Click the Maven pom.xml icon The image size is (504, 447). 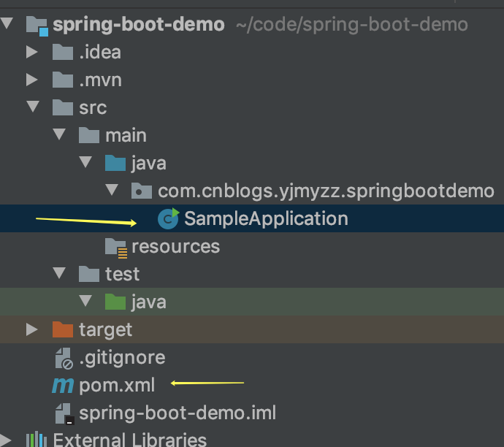point(63,386)
